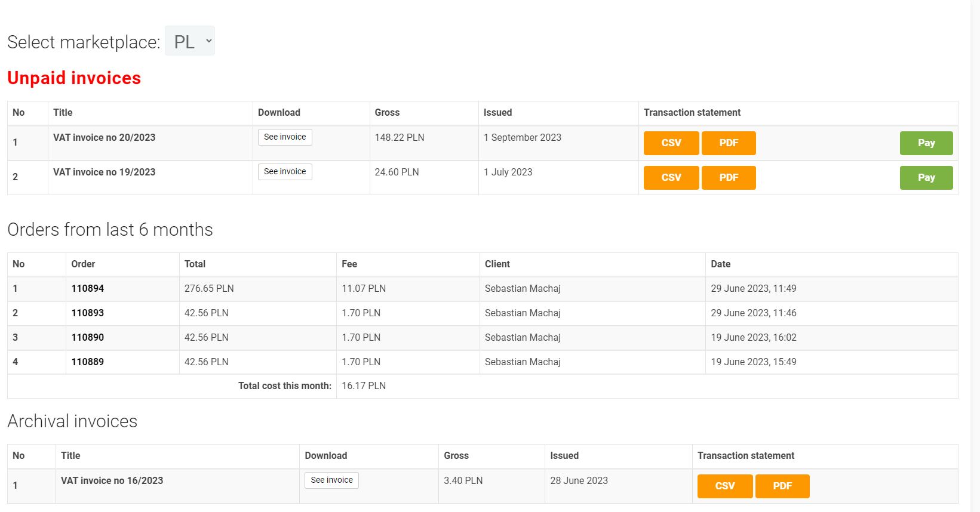The image size is (980, 512).
Task: Download CSV statement for invoice 20/2023
Action: 671,143
